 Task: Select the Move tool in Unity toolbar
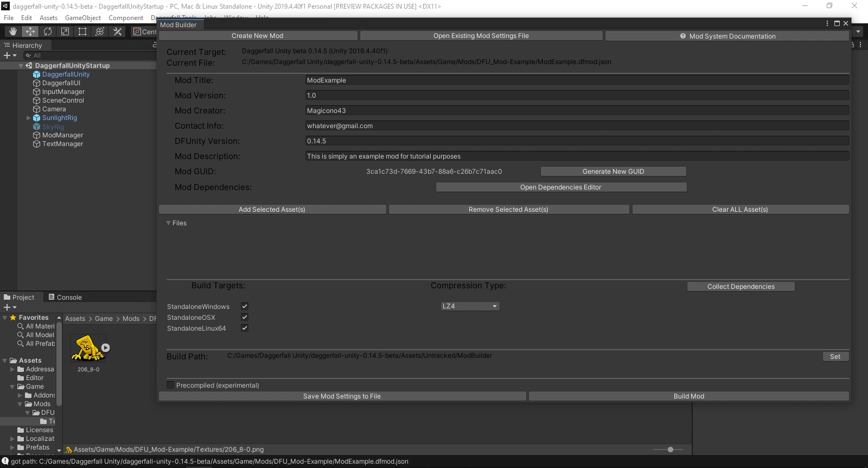point(30,31)
